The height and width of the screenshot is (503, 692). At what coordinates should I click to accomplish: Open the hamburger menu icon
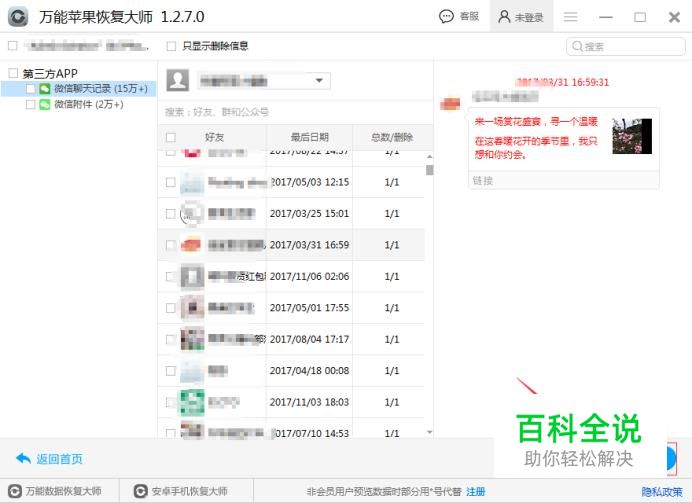[570, 17]
